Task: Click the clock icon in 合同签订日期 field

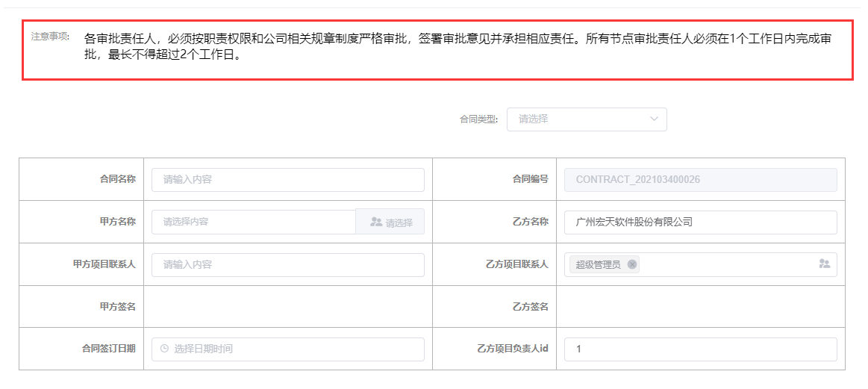Action: (x=164, y=349)
